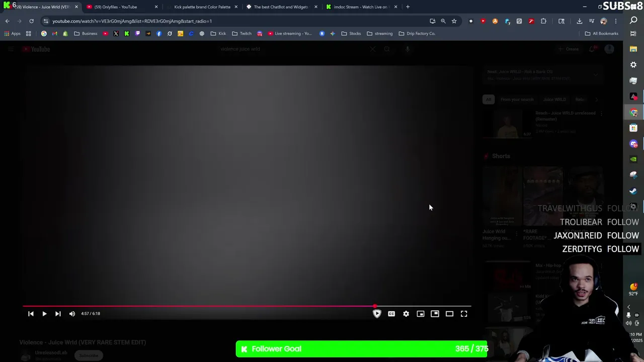Open the NVIDIA icon in sidebar
The height and width of the screenshot is (362, 644).
(633, 159)
